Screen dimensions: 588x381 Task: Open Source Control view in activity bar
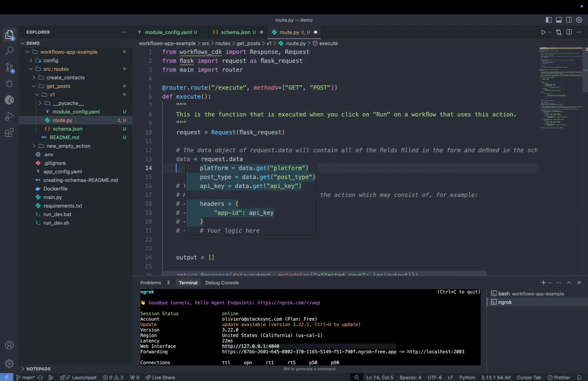click(x=9, y=68)
